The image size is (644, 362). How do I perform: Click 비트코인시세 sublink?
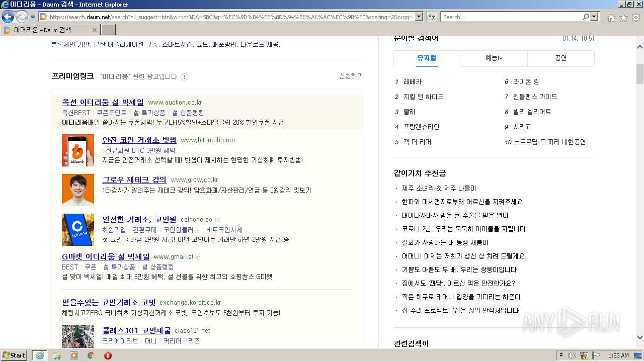[x=224, y=230]
